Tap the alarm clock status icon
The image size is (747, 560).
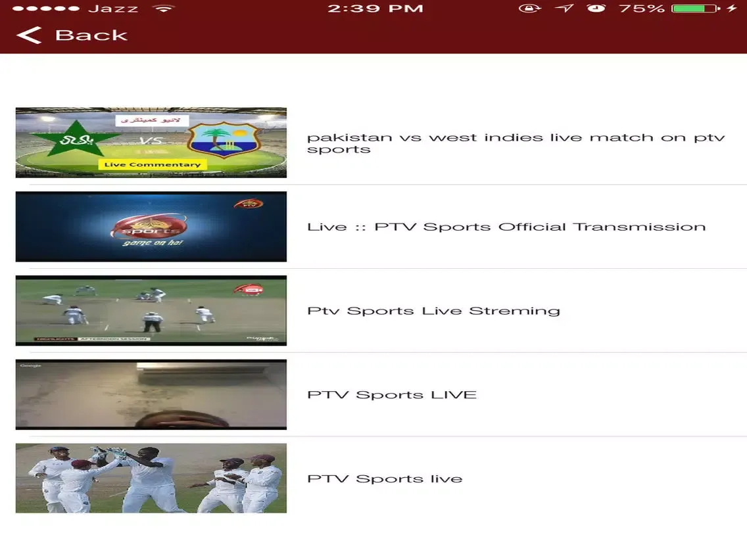point(596,8)
